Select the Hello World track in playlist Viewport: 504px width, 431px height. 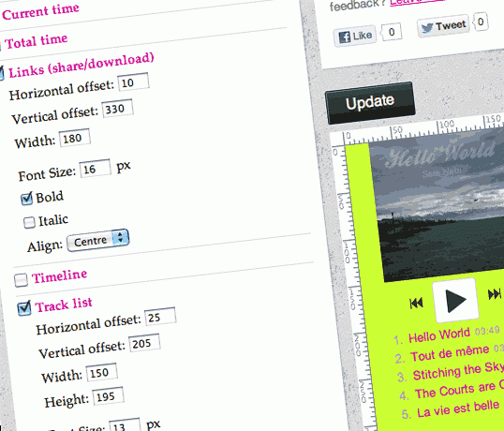[439, 335]
